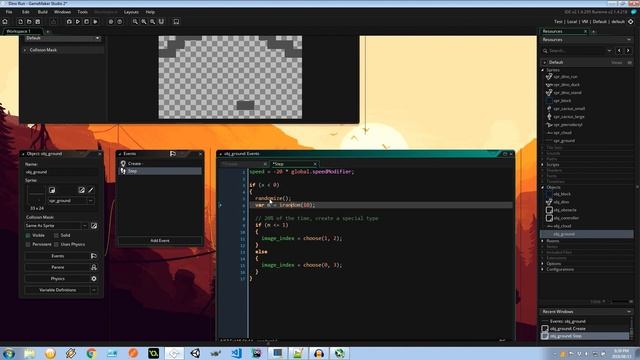Select the Create event in Events list

pos(160,164)
